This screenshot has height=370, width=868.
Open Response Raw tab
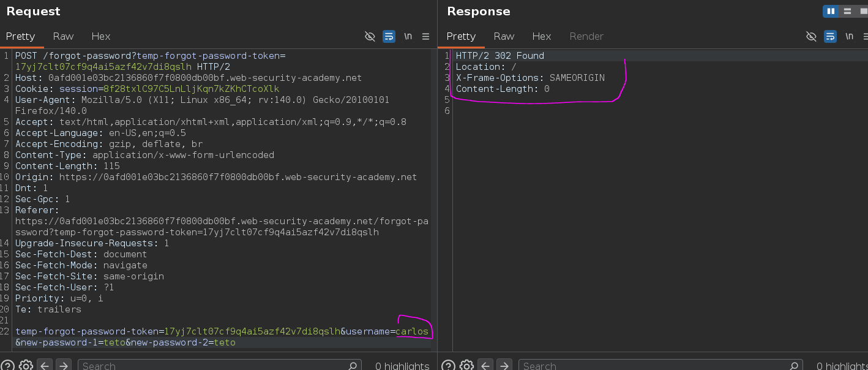504,36
